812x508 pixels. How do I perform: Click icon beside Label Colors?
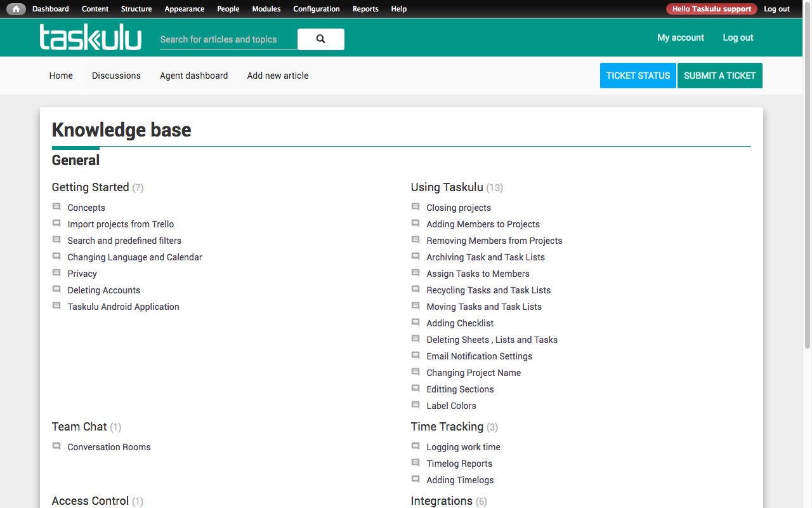pyautogui.click(x=416, y=405)
